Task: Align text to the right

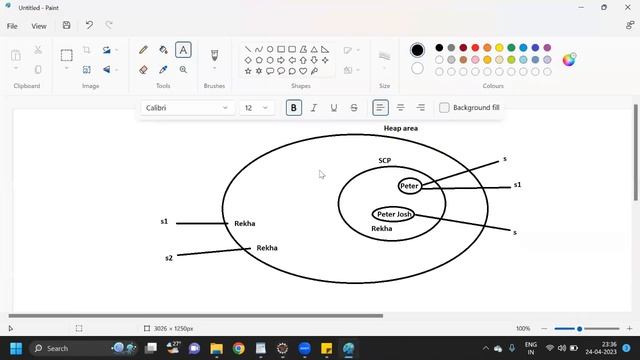Action: (x=420, y=108)
